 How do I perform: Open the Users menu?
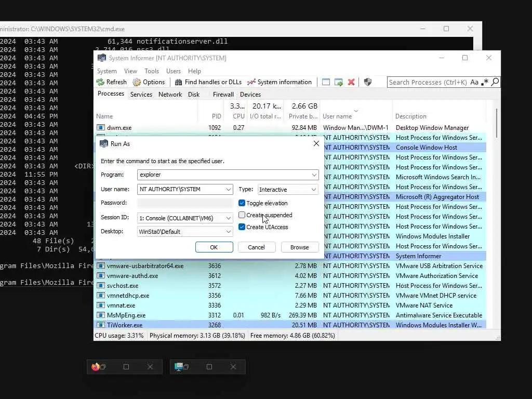(x=174, y=71)
